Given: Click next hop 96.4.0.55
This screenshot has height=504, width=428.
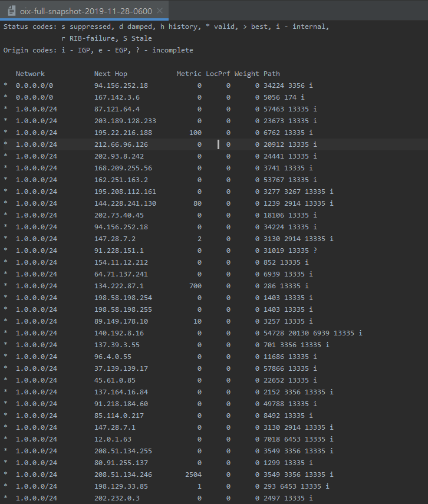Looking at the screenshot, I should 113,357.
